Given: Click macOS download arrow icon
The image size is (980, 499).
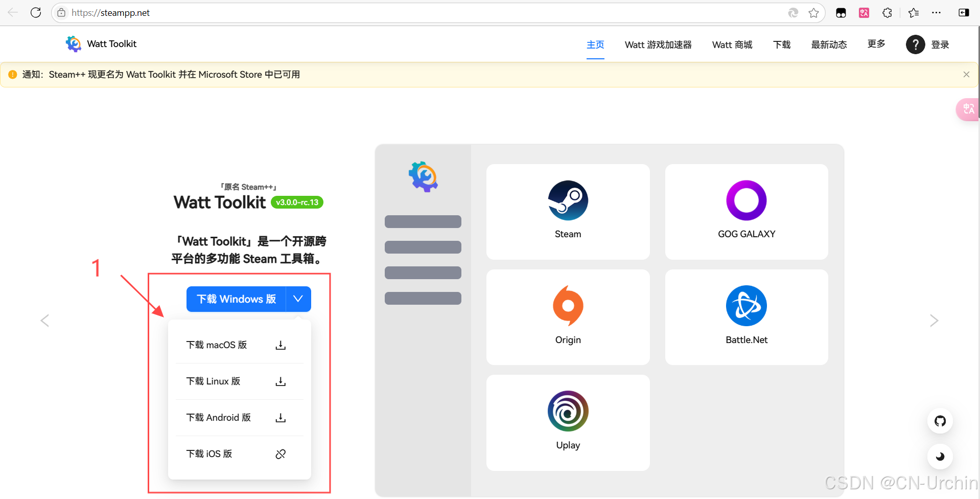Looking at the screenshot, I should coord(281,346).
